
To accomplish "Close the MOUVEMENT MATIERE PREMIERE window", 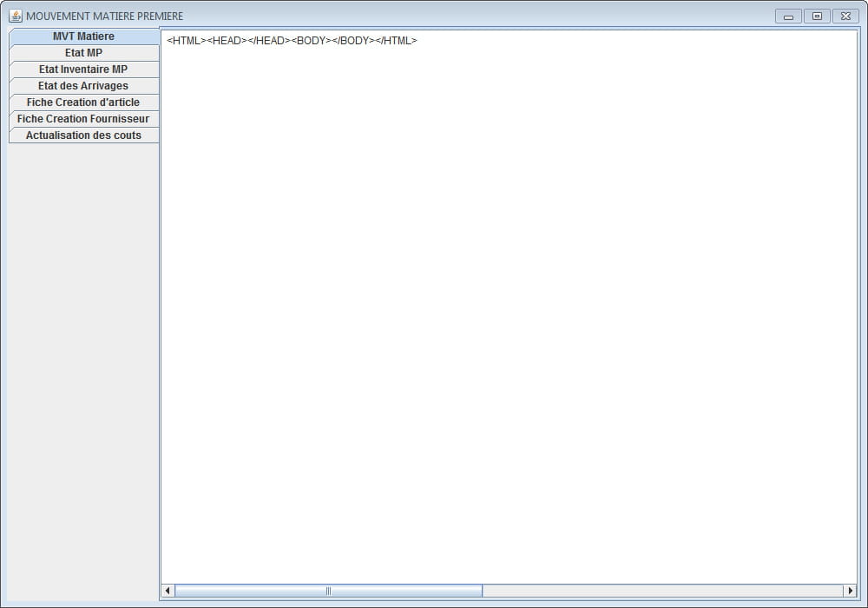I will point(845,17).
